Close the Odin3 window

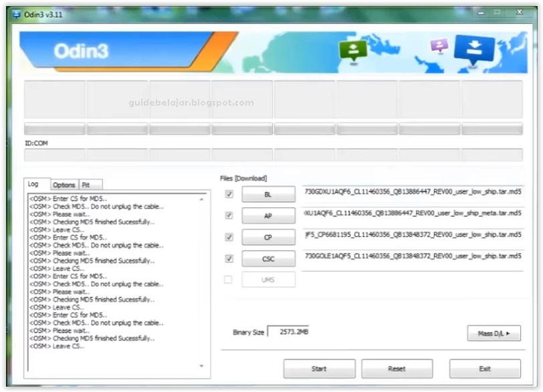(x=520, y=12)
